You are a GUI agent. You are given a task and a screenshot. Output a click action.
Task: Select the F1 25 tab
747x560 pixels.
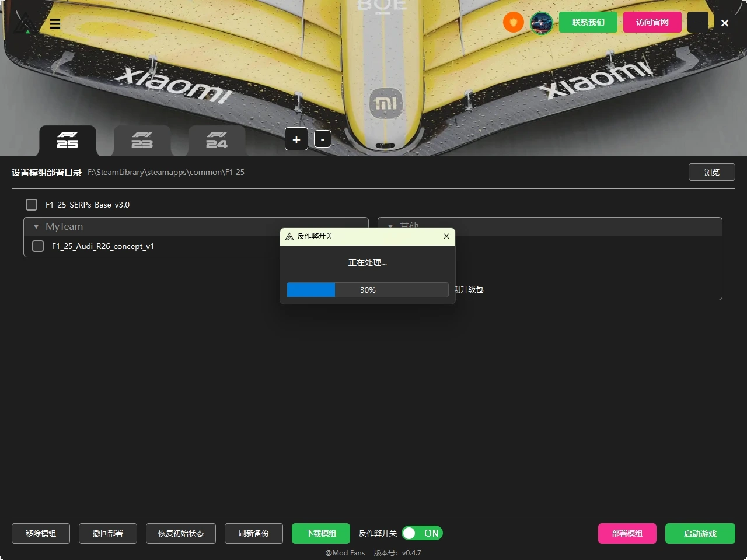click(x=68, y=141)
